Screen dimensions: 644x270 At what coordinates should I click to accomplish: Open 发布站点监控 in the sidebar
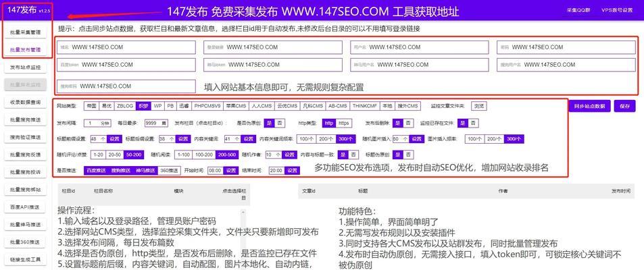tap(26, 67)
